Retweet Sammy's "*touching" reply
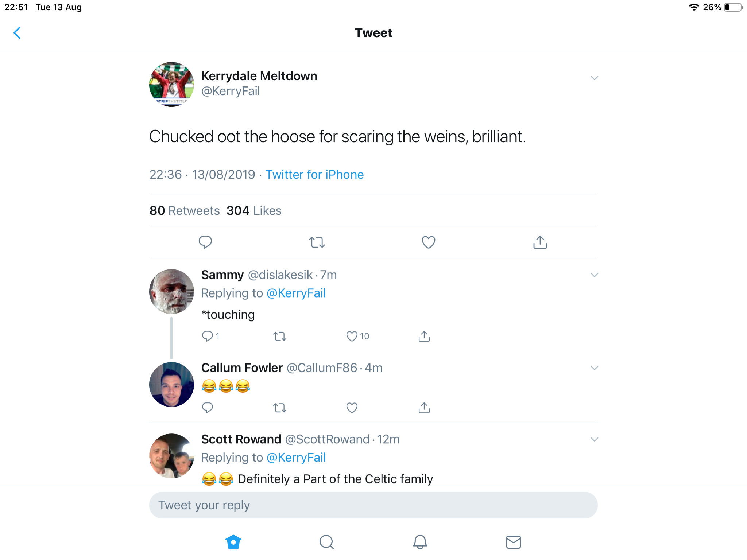This screenshot has height=560, width=747. (x=280, y=336)
